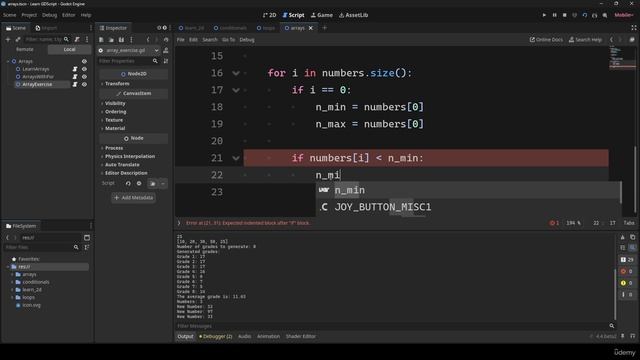Open the Debugger (2) bottom panel
This screenshot has height=360, width=640.
coord(216,336)
